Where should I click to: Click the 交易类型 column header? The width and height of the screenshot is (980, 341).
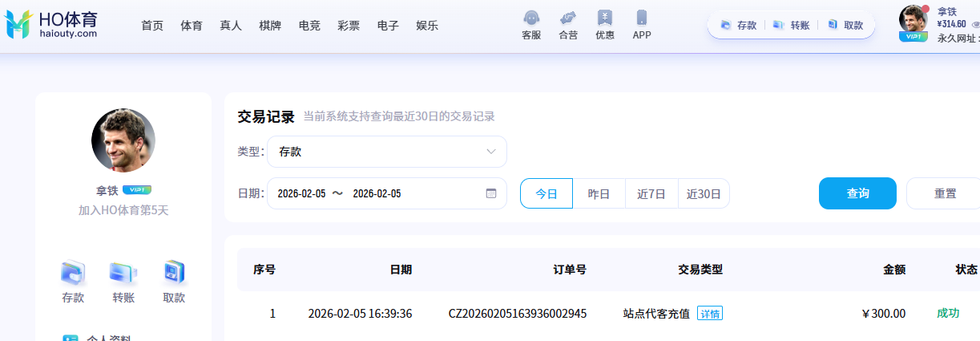click(700, 270)
